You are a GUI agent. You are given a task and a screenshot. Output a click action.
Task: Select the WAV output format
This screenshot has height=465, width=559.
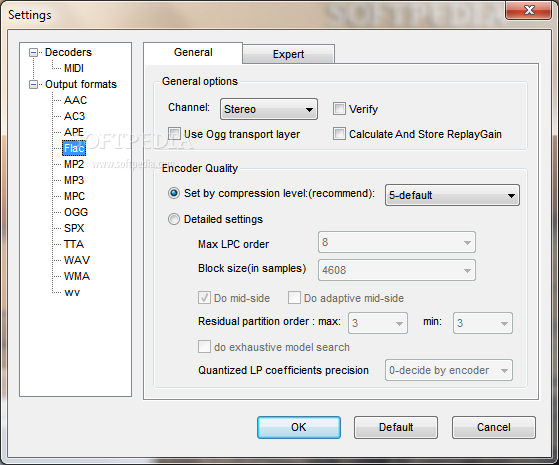[x=77, y=260]
